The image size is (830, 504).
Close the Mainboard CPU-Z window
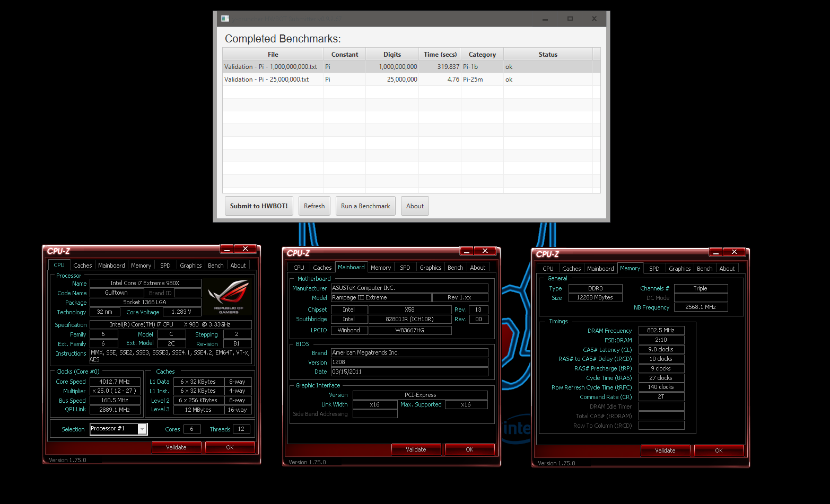click(x=485, y=251)
